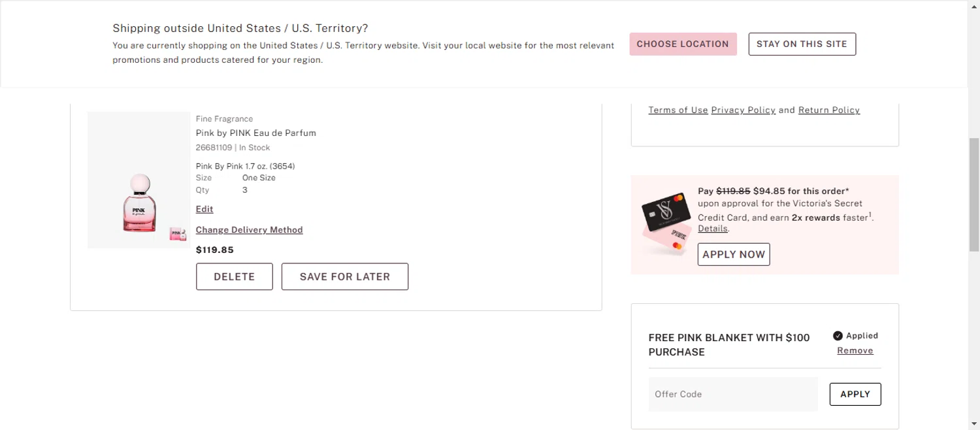Open the Privacy Policy link
This screenshot has height=430, width=980.
point(743,110)
